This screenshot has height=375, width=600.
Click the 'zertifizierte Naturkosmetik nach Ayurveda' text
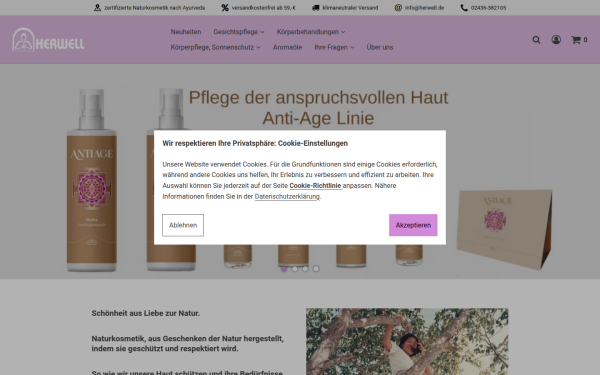tap(155, 8)
